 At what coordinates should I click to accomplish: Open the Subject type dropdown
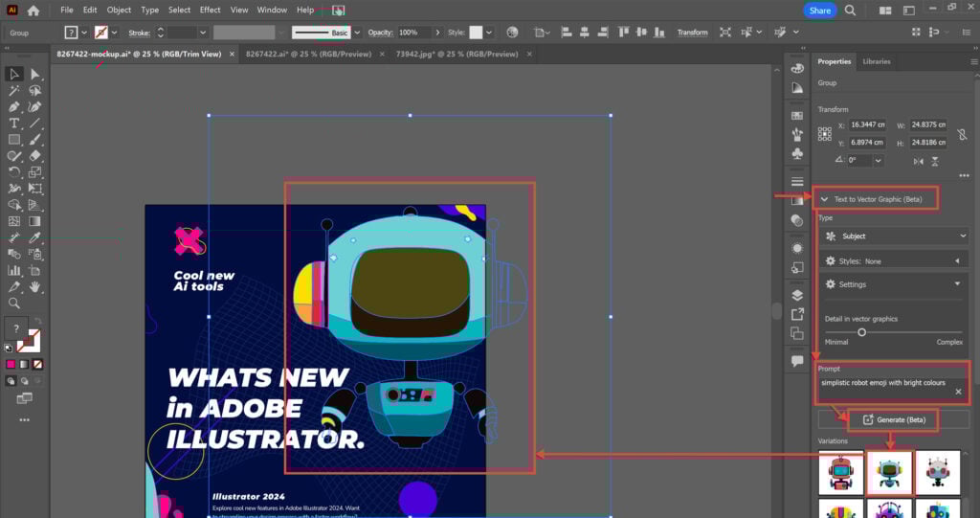tap(894, 236)
